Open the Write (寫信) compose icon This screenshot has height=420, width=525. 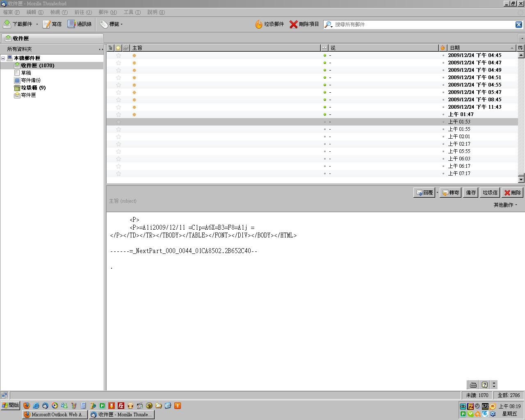[x=47, y=24]
